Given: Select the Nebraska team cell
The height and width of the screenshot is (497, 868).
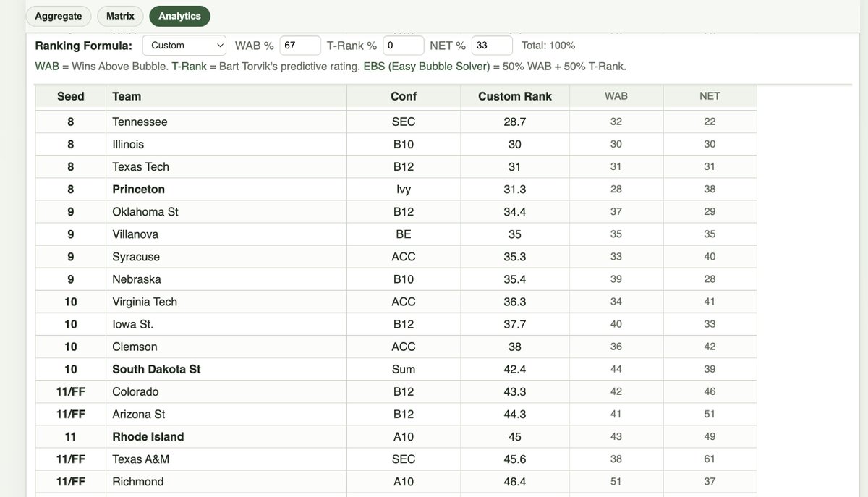Looking at the screenshot, I should 226,279.
